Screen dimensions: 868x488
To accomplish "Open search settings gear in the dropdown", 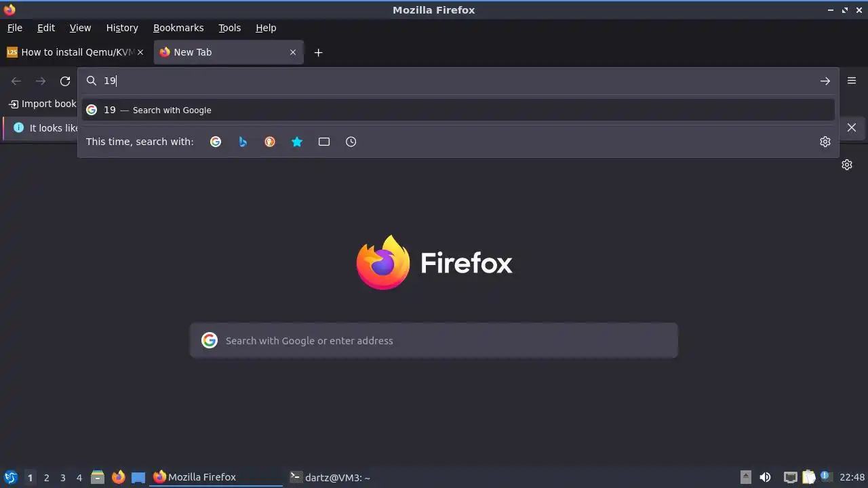I will [825, 142].
